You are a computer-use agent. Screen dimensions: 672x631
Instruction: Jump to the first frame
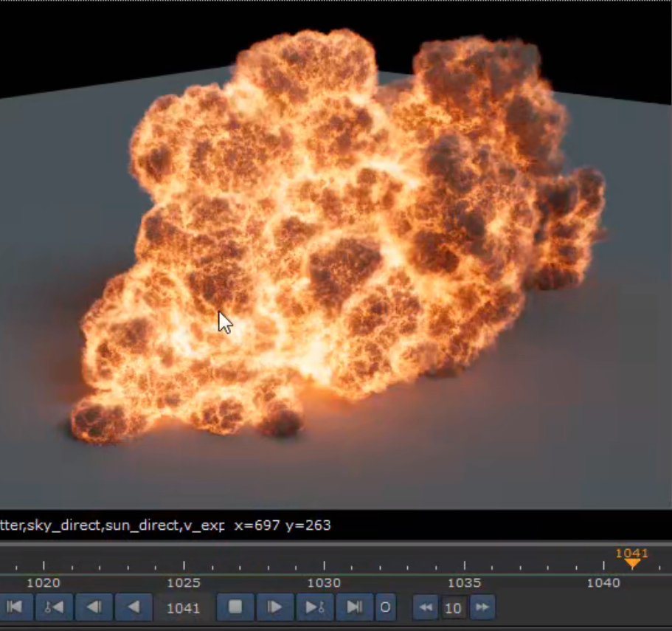coord(15,607)
